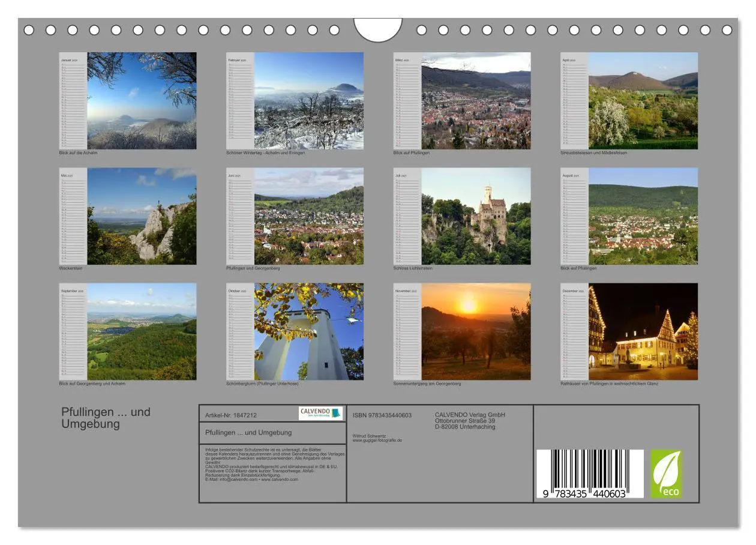Click the author name Wiltrud Schwantz

370,436
